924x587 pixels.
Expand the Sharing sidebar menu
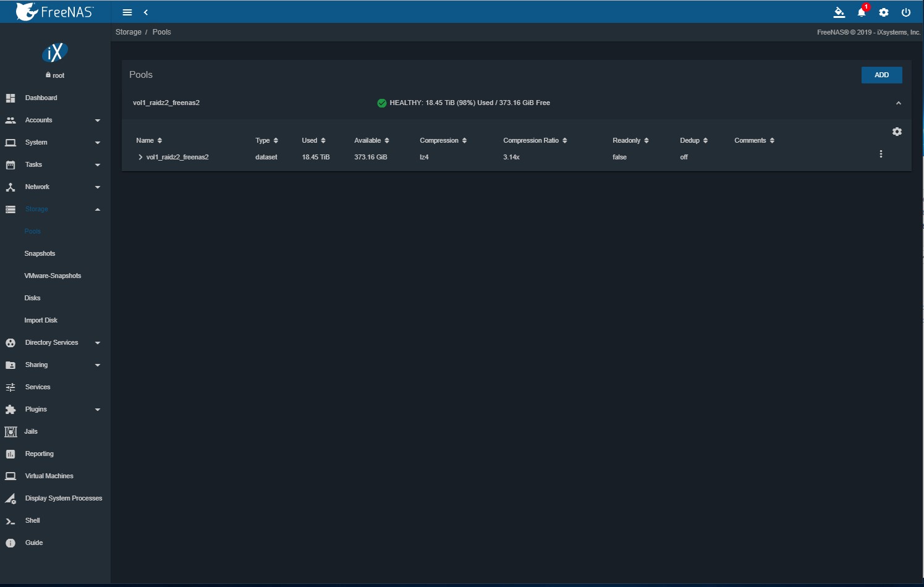click(x=55, y=365)
